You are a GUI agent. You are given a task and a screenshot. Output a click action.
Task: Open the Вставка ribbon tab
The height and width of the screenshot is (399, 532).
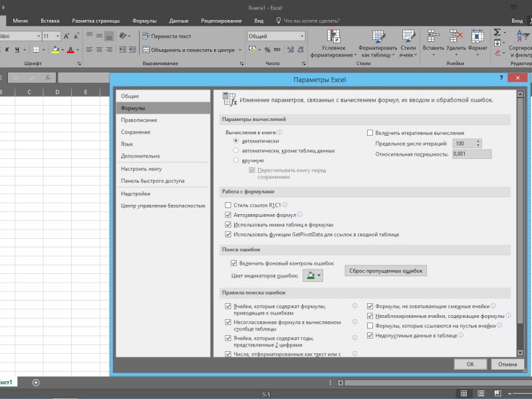pyautogui.click(x=50, y=21)
